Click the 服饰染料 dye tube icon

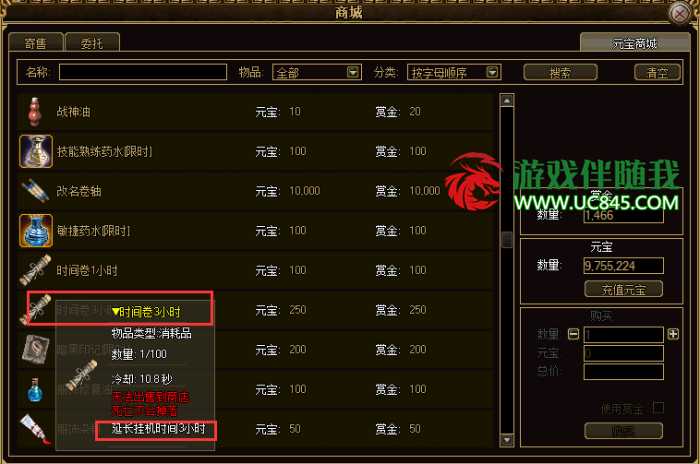pyautogui.click(x=35, y=429)
